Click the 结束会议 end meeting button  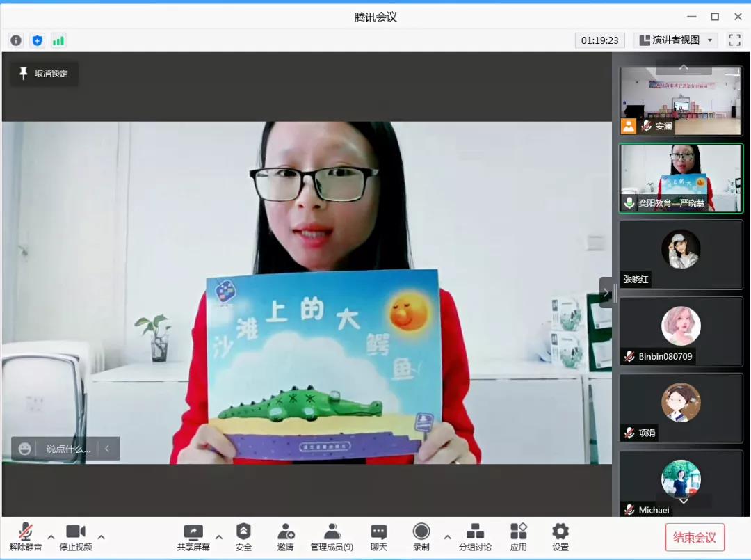(695, 537)
